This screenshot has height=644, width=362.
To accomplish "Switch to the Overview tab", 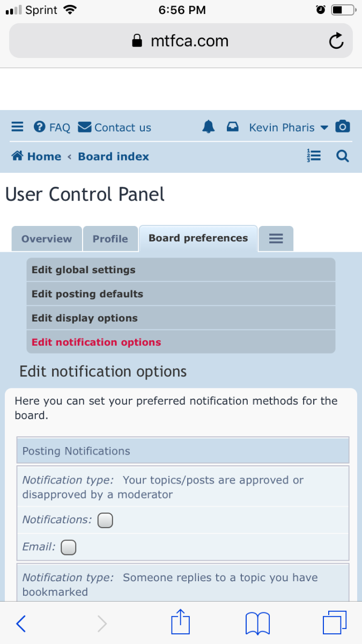I will pos(47,239).
